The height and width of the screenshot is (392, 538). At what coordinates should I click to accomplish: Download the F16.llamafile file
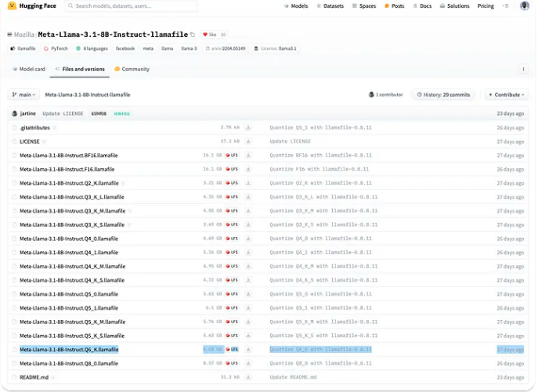(x=248, y=169)
